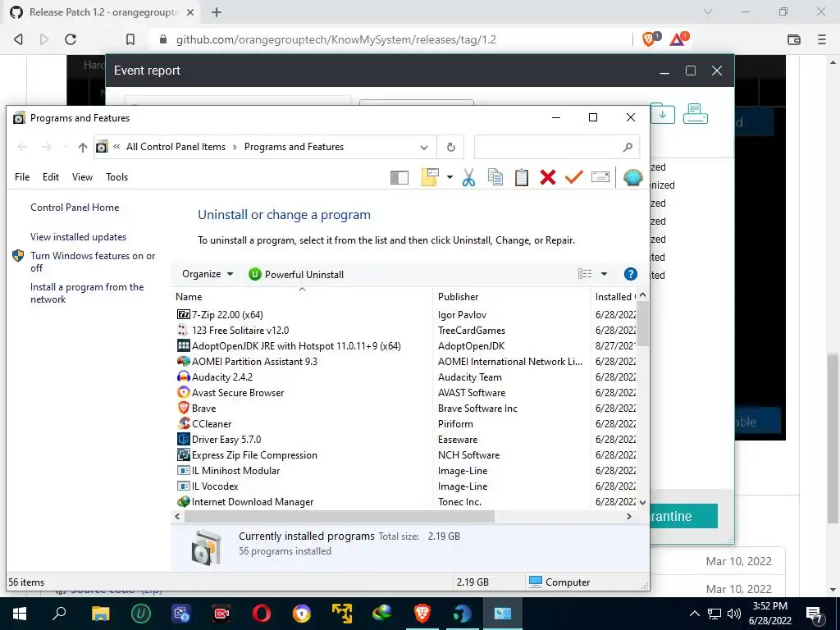Bookmark the GitHub release page
The width and height of the screenshot is (840, 630).
click(130, 39)
